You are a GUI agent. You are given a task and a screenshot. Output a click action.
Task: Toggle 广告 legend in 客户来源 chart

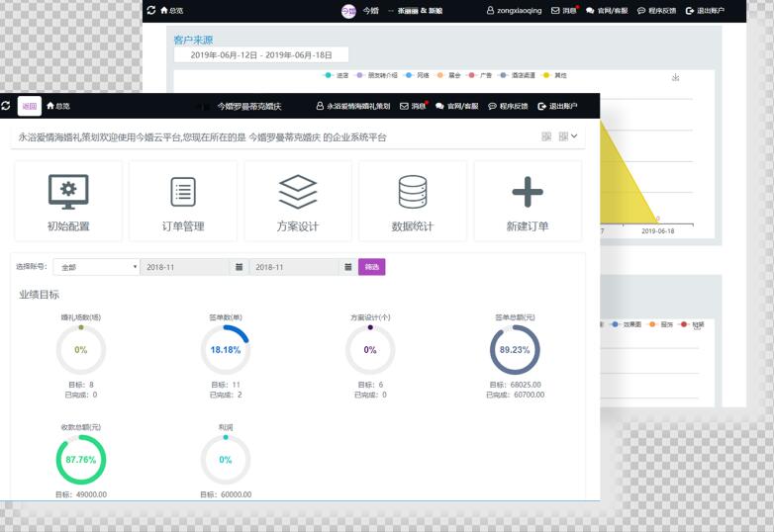tap(480, 75)
